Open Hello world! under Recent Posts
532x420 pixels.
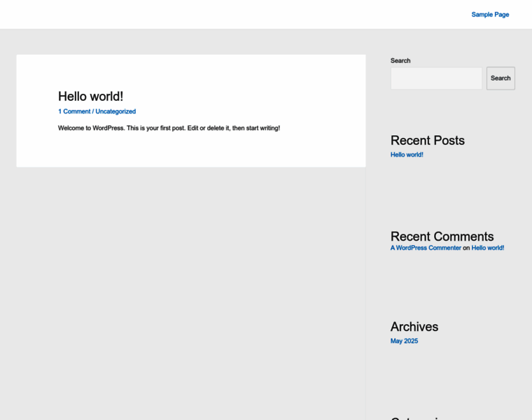[x=407, y=155]
